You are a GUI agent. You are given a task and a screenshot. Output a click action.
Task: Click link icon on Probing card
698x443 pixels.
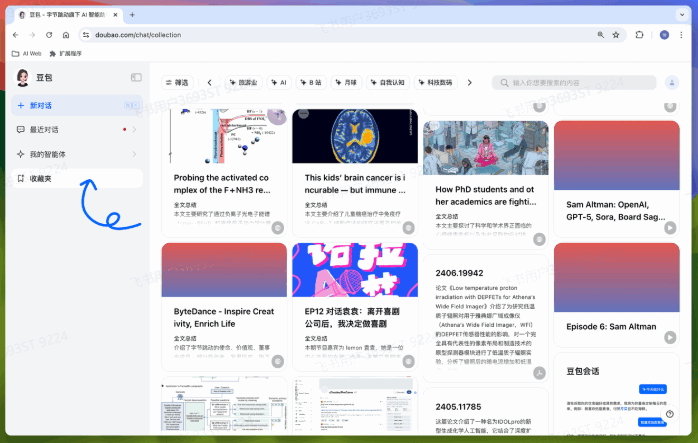[278, 228]
